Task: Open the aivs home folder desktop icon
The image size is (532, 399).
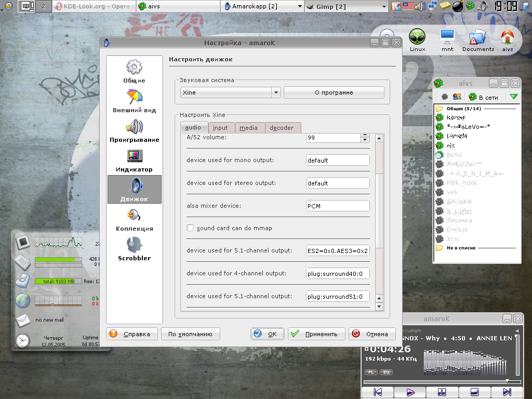Action: click(x=507, y=40)
